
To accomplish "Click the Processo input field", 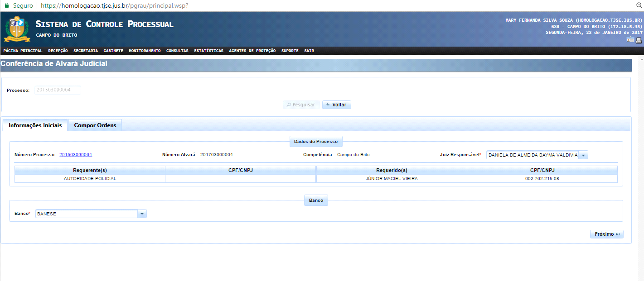I will click(58, 90).
